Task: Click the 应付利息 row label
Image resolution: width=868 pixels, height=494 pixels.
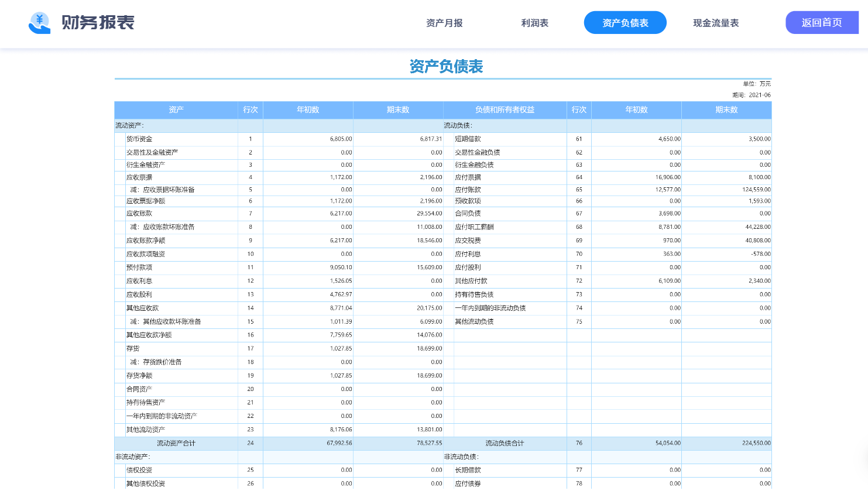Action: (468, 254)
